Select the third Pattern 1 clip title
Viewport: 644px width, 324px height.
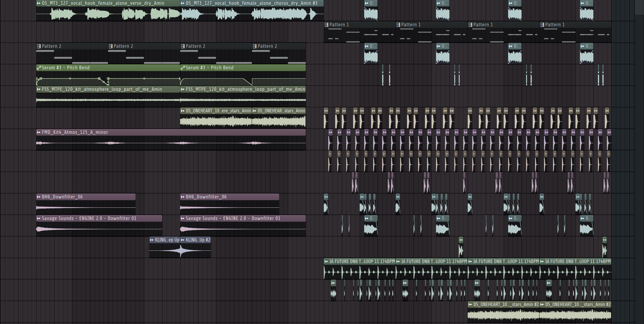pos(483,25)
